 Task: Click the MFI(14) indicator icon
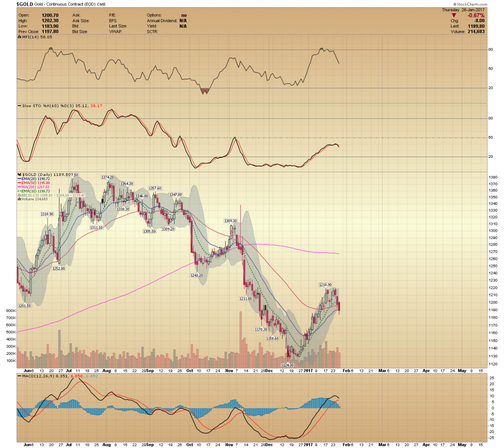coord(19,37)
